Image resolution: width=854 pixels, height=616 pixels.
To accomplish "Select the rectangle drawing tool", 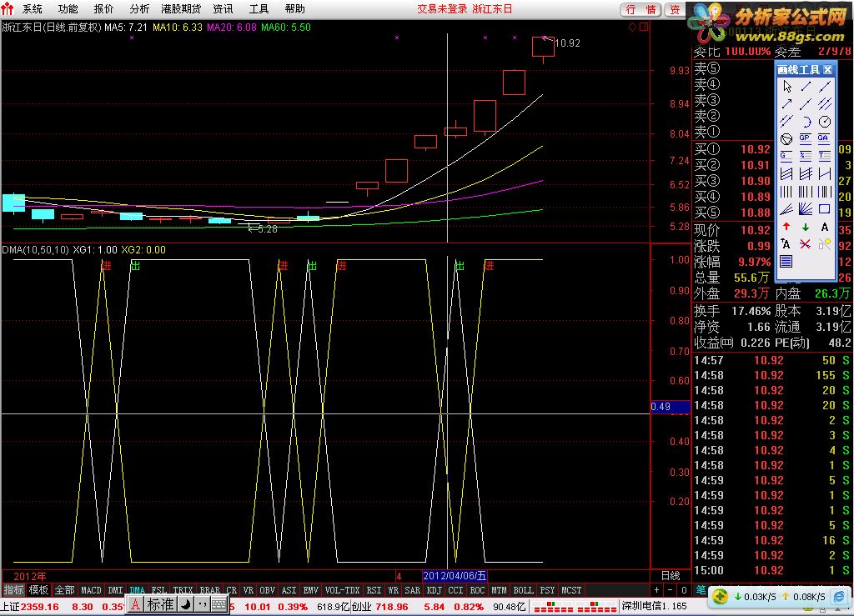I will [x=825, y=209].
